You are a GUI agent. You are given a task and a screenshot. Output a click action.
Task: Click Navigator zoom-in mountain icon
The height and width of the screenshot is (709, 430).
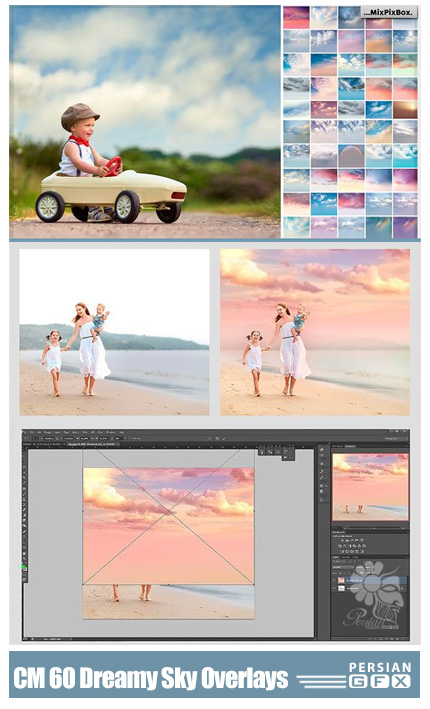tap(403, 529)
